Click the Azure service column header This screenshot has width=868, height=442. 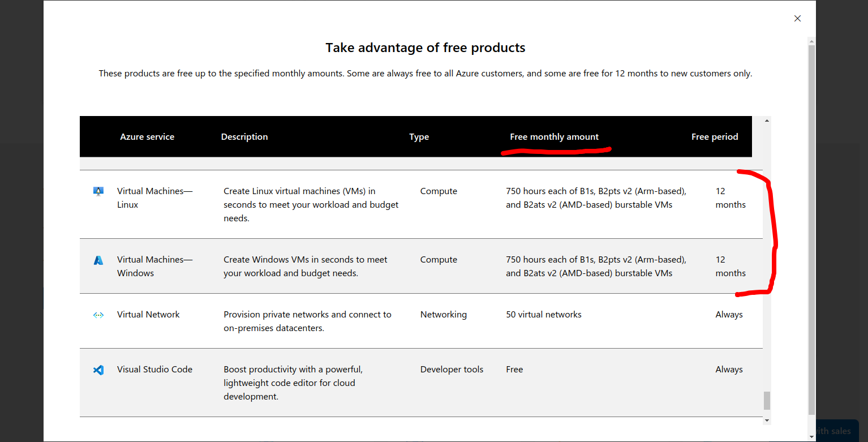147,136
